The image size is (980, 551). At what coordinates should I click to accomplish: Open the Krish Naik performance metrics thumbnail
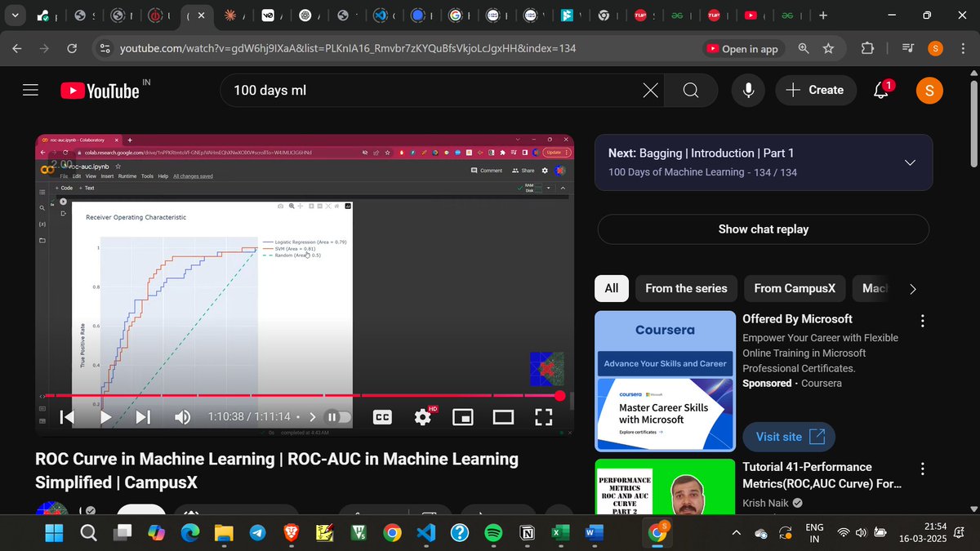point(665,487)
